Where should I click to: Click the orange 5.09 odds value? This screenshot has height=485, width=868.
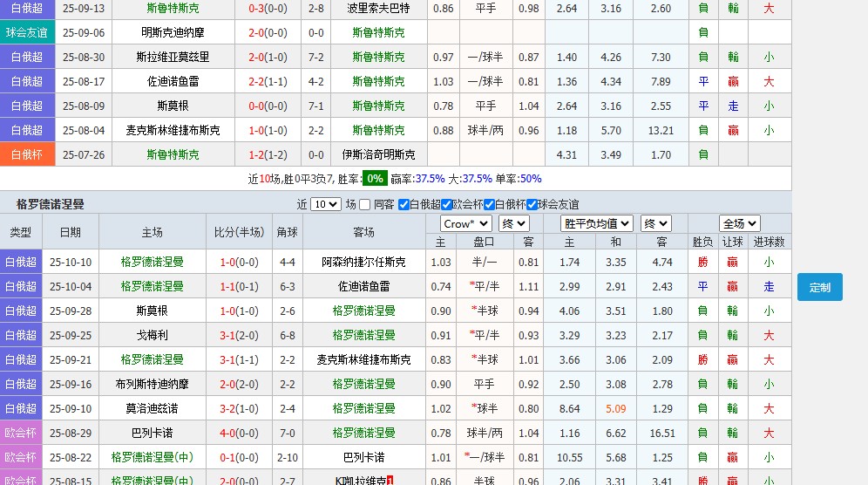tap(615, 408)
